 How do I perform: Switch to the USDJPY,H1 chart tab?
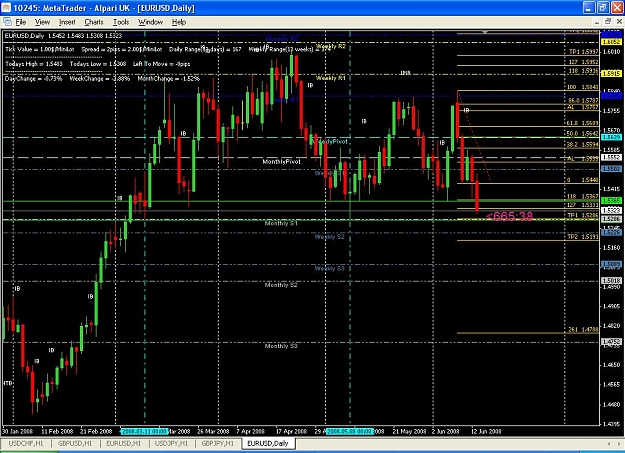point(171,443)
